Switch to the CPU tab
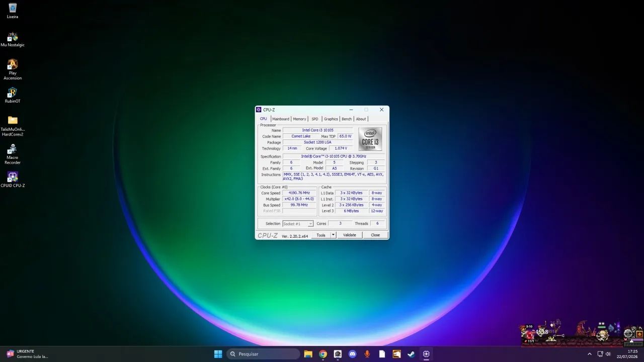 coord(264,119)
